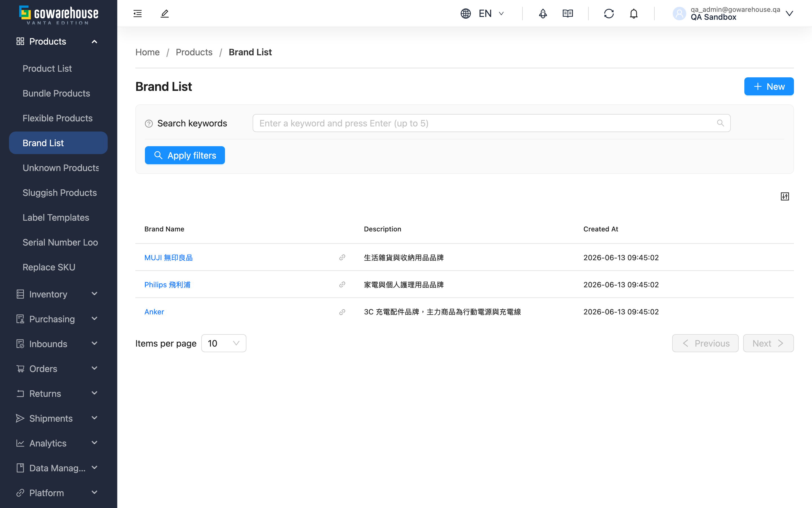
Task: Open the Anker brand link
Action: click(x=154, y=312)
